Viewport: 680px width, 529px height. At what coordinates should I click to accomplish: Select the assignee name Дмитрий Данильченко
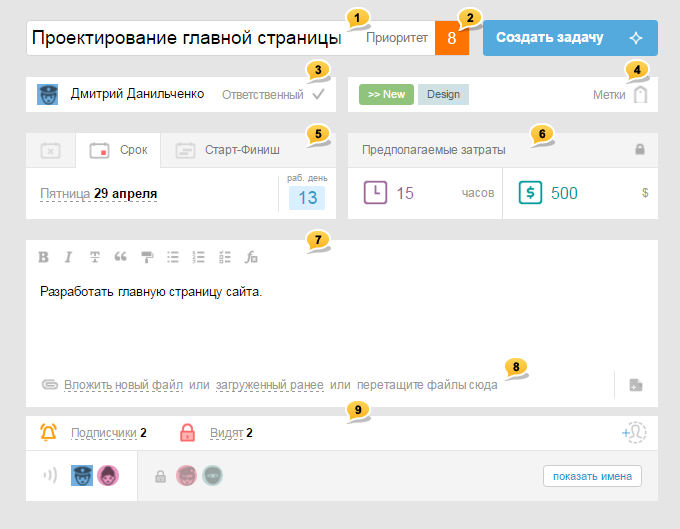click(x=137, y=94)
